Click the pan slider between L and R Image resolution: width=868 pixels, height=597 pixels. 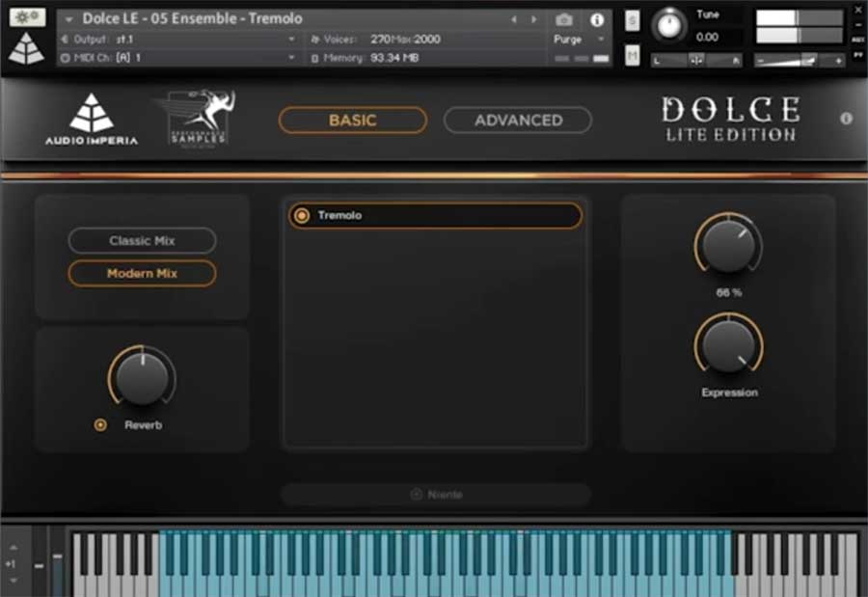696,61
